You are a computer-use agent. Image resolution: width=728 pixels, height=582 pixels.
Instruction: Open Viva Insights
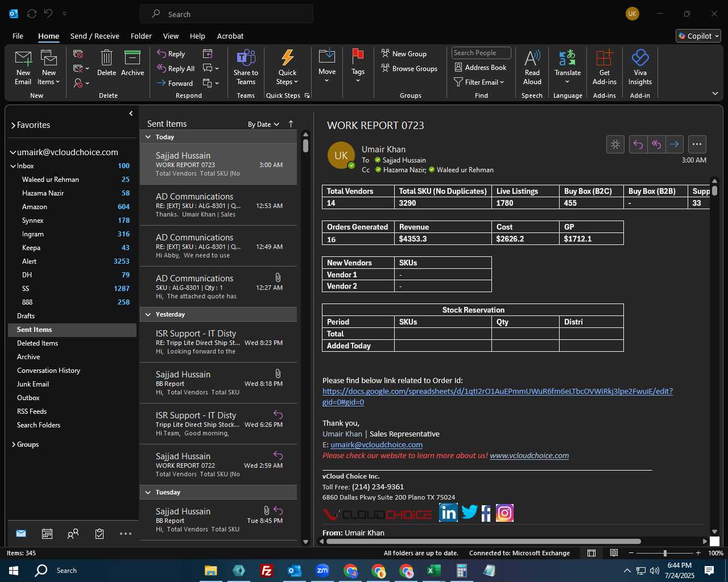tap(640, 67)
